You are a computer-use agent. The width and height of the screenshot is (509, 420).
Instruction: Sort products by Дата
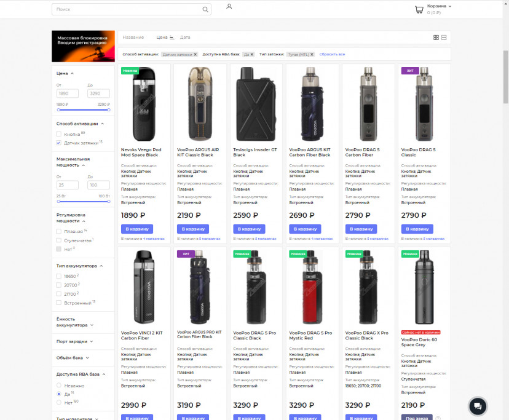click(185, 38)
